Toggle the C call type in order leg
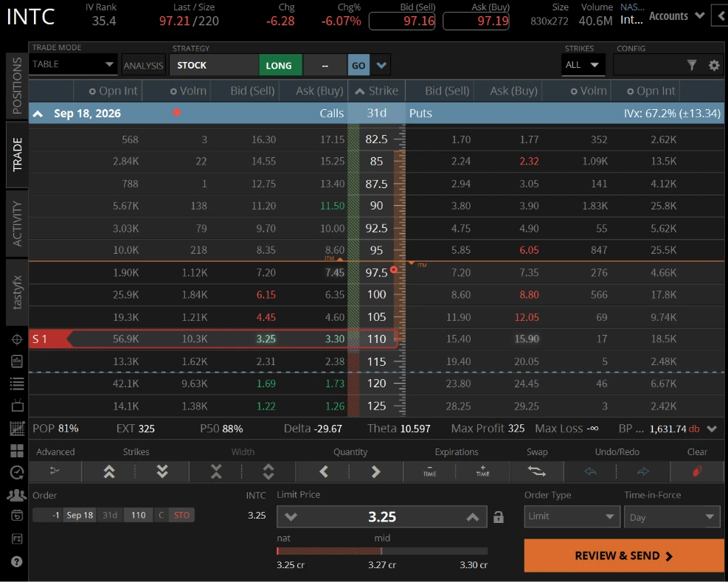The height and width of the screenshot is (582, 728). point(161,515)
